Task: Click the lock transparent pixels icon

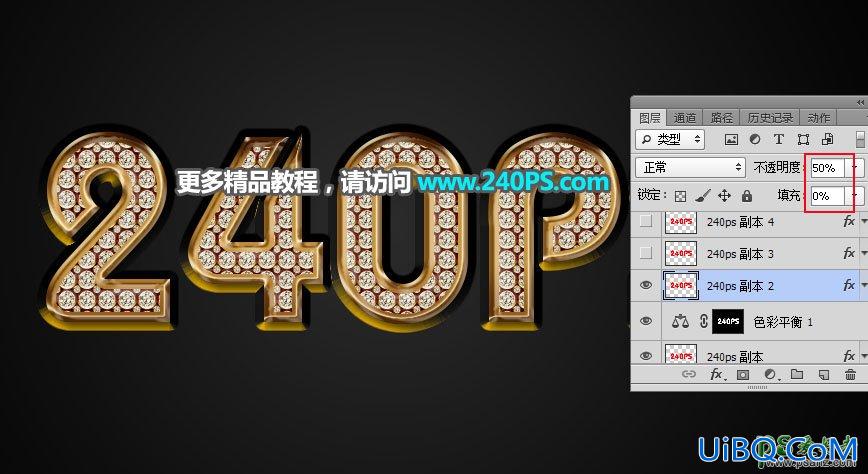Action: click(681, 196)
